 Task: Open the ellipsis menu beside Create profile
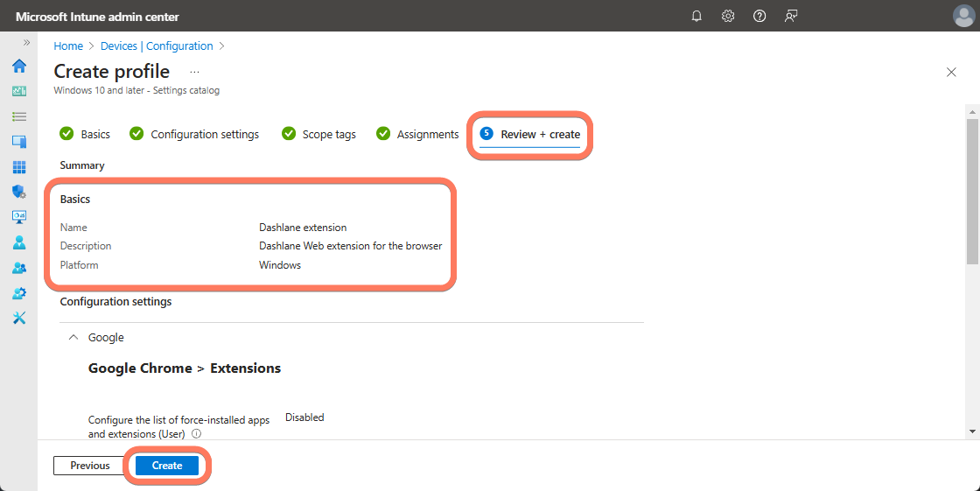[x=194, y=72]
